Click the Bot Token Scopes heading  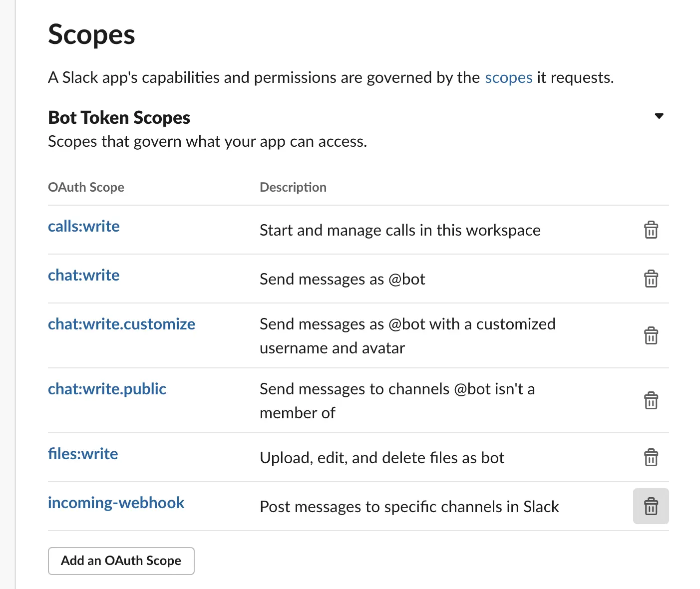point(119,118)
